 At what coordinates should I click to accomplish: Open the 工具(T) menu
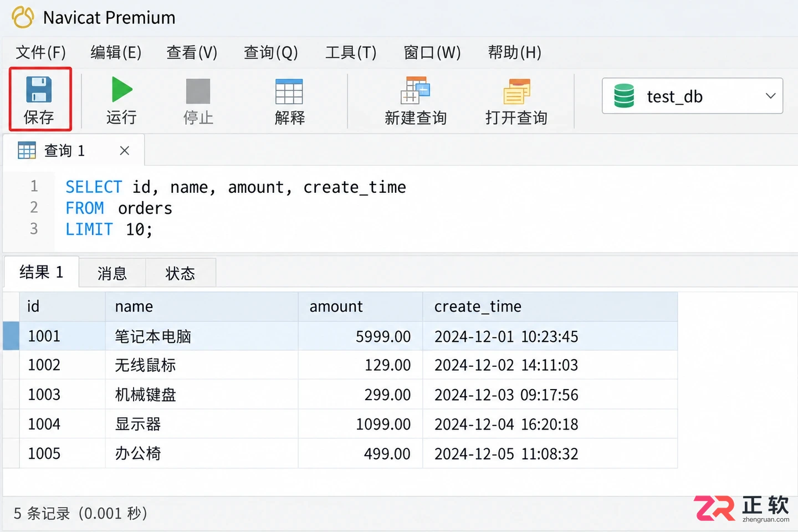[351, 53]
